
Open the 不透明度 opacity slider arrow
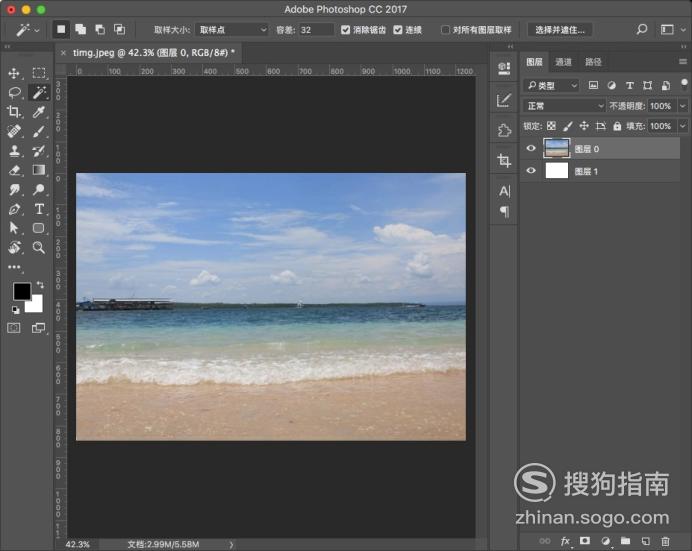683,106
